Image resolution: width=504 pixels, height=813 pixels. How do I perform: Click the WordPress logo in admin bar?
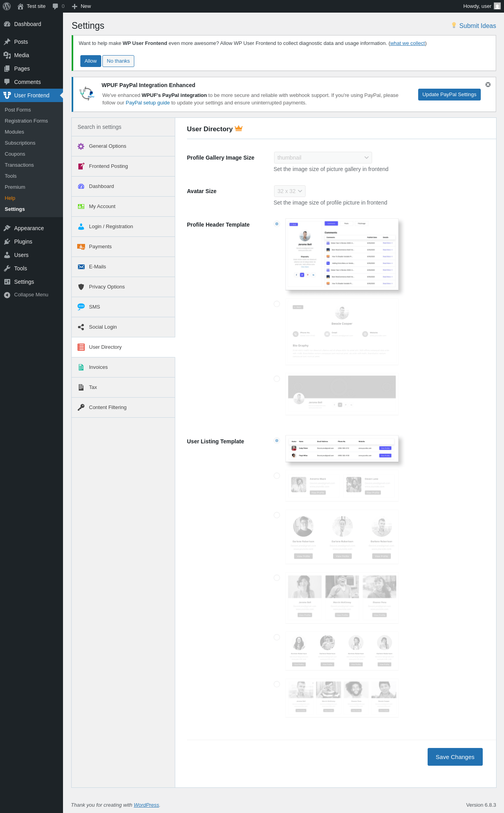click(x=7, y=6)
